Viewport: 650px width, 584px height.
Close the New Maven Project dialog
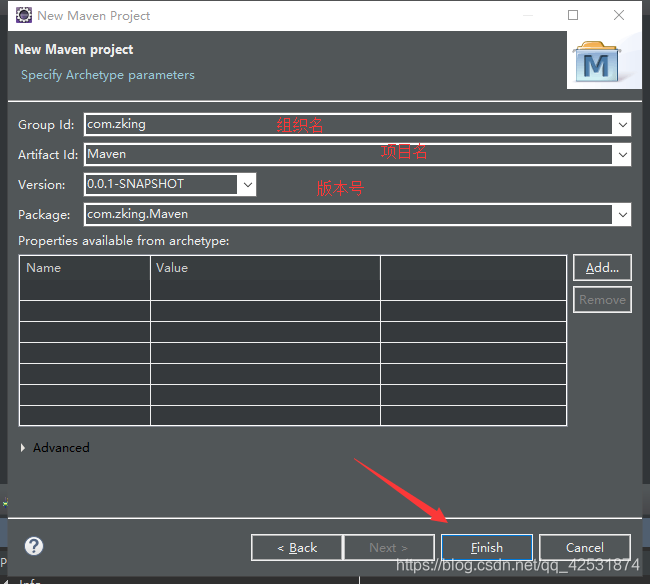tap(619, 15)
